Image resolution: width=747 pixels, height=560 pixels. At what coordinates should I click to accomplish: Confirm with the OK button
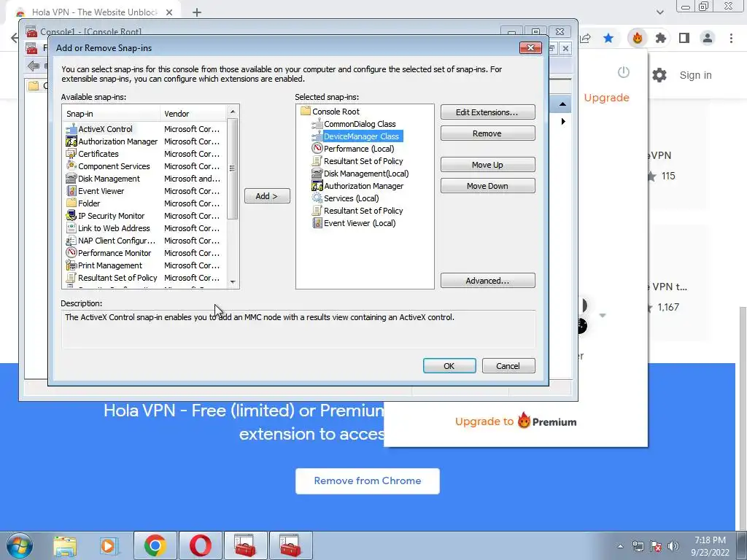point(449,366)
